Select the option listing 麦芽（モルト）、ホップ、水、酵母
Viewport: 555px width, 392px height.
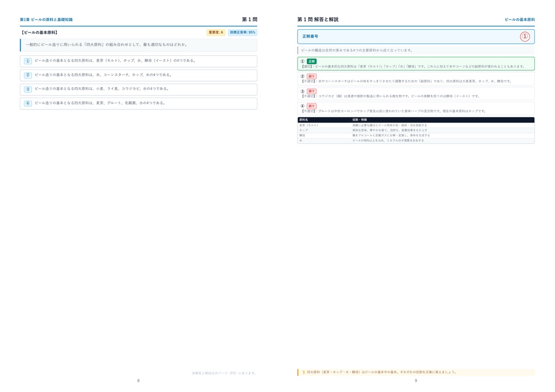(x=138, y=61)
